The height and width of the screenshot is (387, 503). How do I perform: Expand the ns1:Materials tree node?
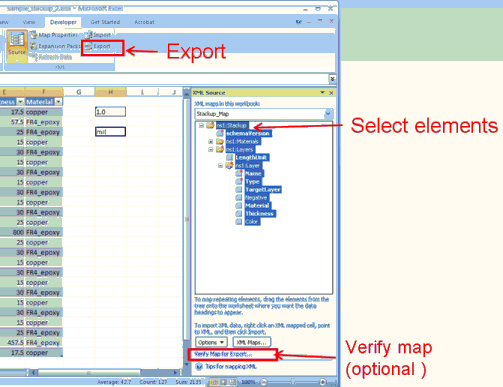coord(211,141)
